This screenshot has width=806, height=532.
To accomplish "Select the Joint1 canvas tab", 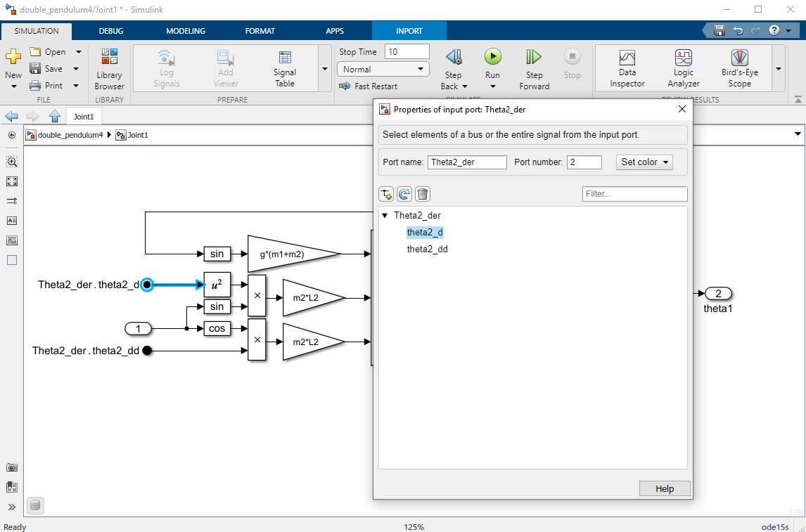I will (84, 117).
